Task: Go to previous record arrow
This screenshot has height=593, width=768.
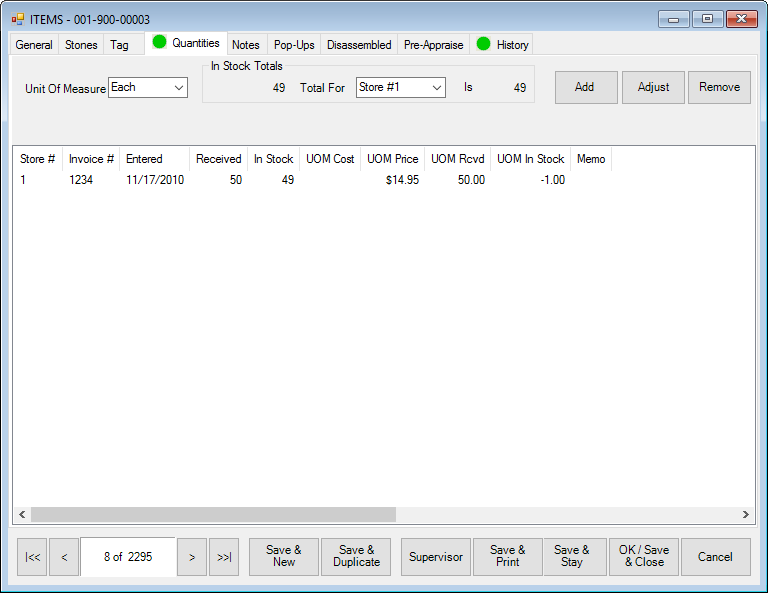Action: 64,557
